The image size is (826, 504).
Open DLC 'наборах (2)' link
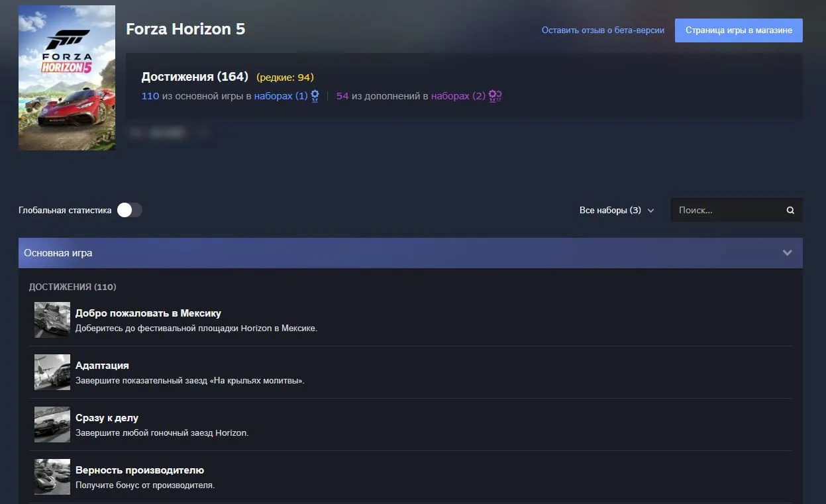[x=458, y=96]
